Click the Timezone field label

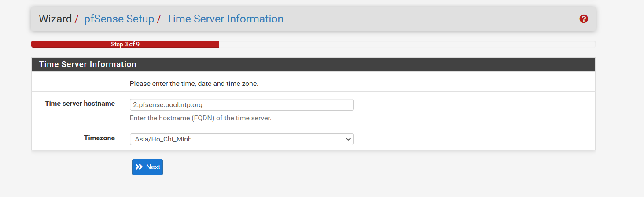click(99, 138)
